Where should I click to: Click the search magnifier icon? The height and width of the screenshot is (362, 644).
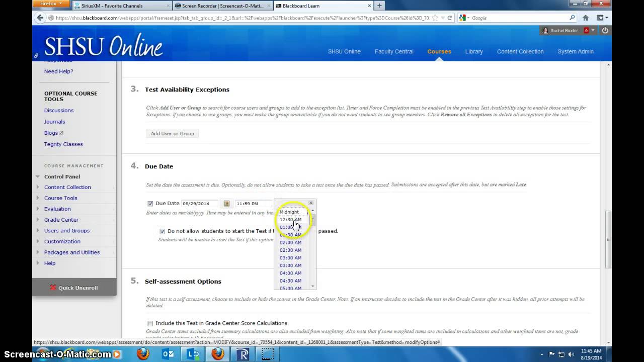coord(572,18)
